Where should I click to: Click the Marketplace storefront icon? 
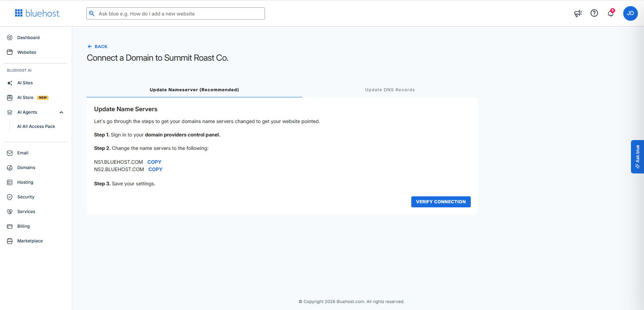10,241
